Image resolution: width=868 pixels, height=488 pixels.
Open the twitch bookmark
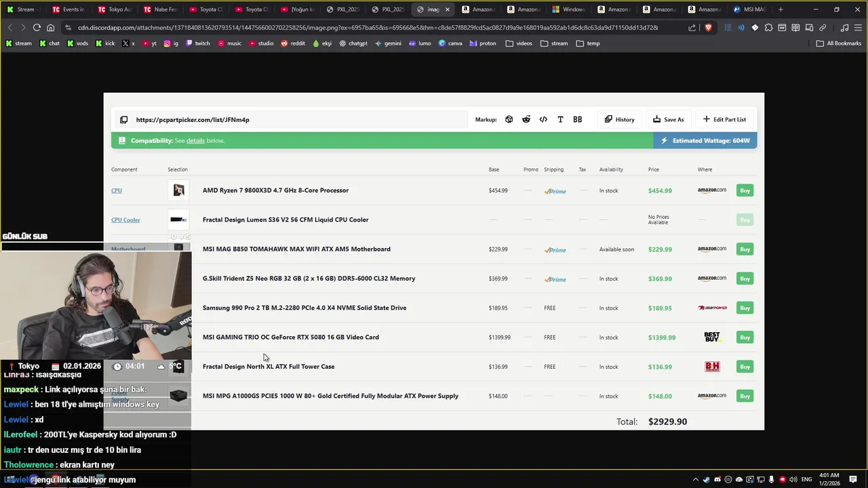coord(197,43)
